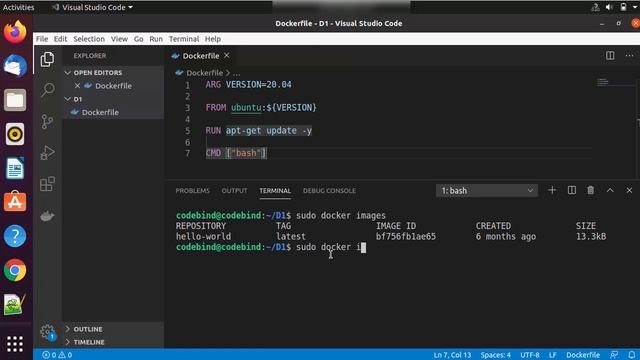The image size is (640, 360).
Task: Open Source Control view
Action: (x=47, y=121)
